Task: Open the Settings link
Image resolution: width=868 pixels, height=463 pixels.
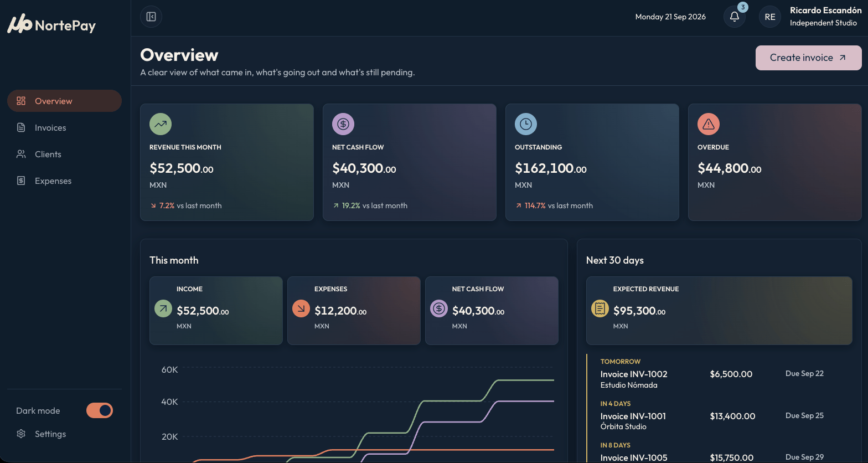Action: [x=64, y=434]
